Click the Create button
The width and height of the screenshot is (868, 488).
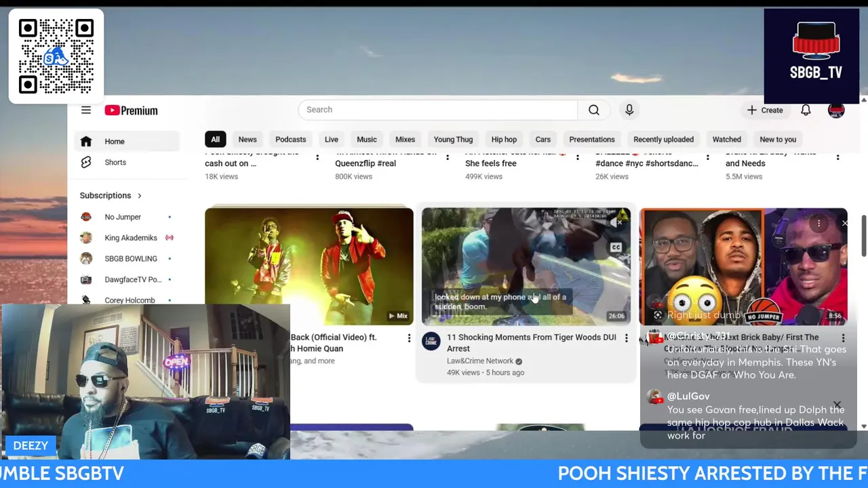765,110
